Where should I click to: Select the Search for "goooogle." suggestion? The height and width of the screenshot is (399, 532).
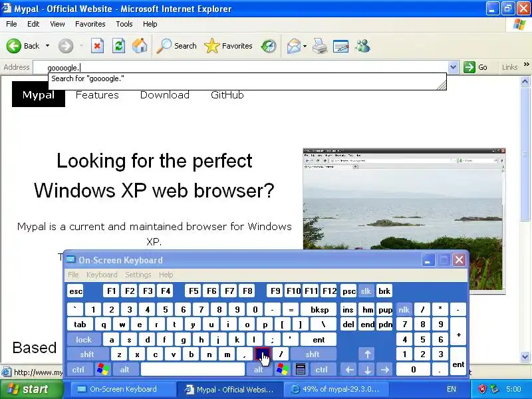coord(247,78)
